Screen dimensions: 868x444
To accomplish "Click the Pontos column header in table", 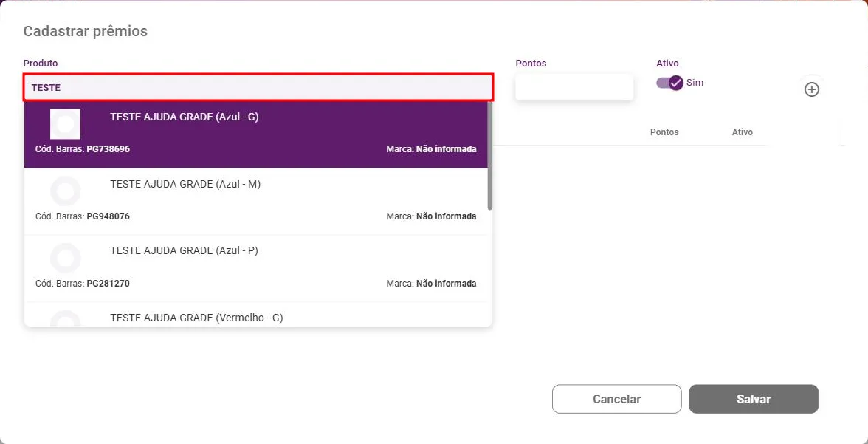I will (x=664, y=132).
